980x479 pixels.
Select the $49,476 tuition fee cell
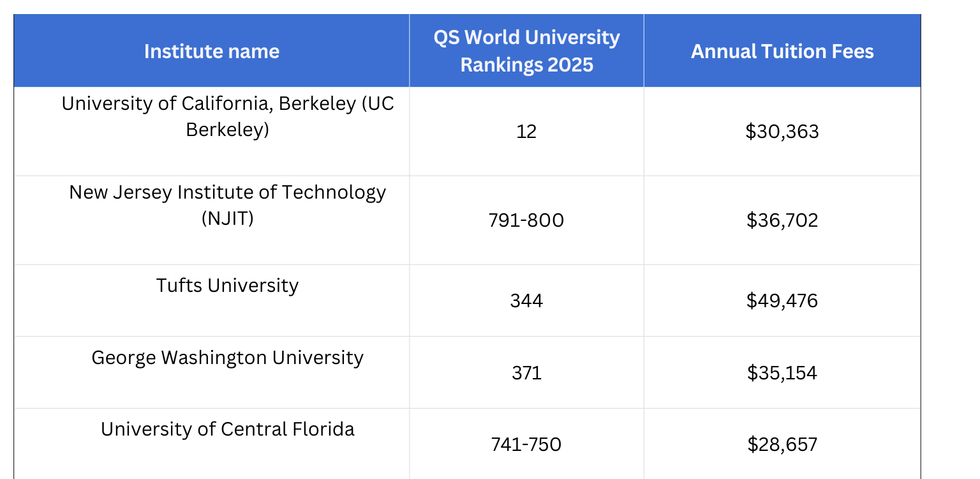[x=782, y=301]
